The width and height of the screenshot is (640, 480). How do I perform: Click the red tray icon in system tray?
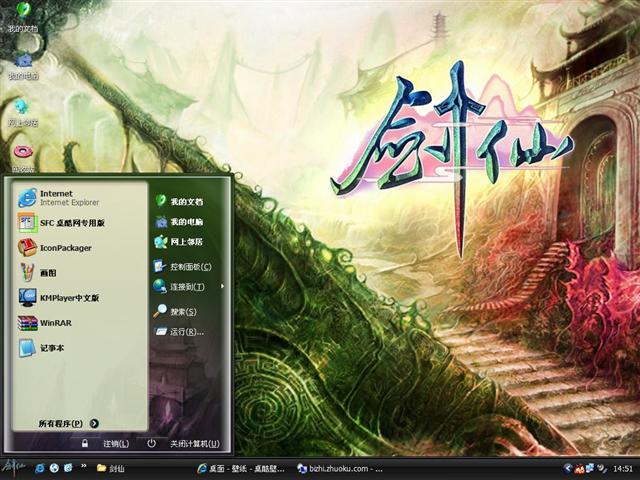[579, 469]
